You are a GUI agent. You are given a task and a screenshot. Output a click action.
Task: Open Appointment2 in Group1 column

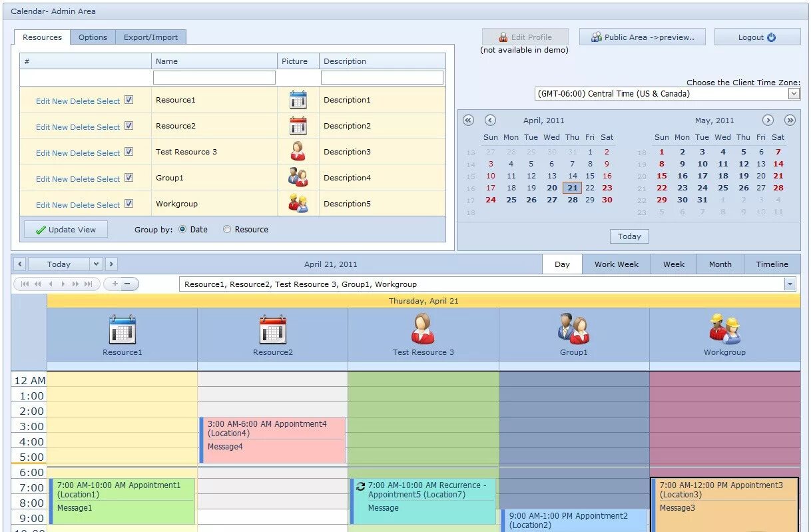574,520
